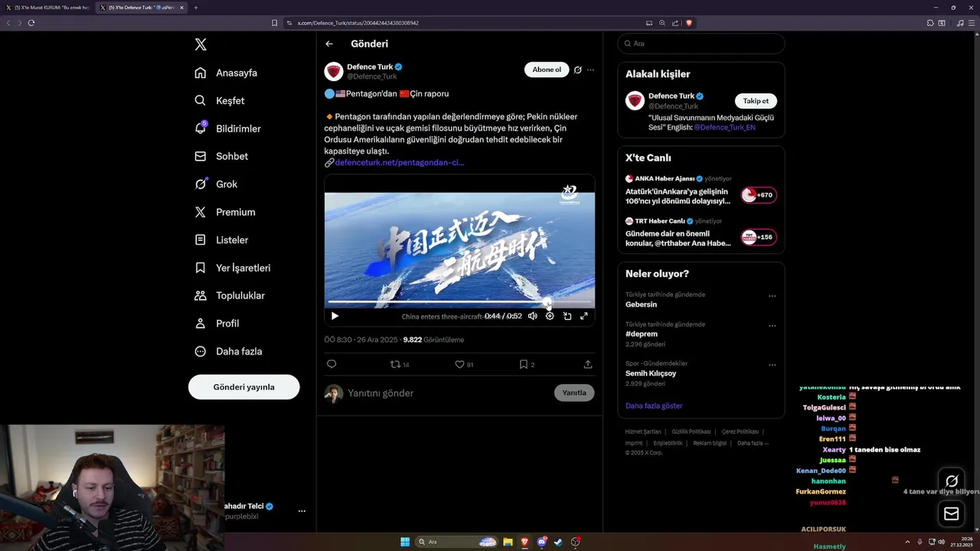This screenshot has width=980, height=551.
Task: Open the TRT Haber Canlı live broadcast
Action: point(701,233)
